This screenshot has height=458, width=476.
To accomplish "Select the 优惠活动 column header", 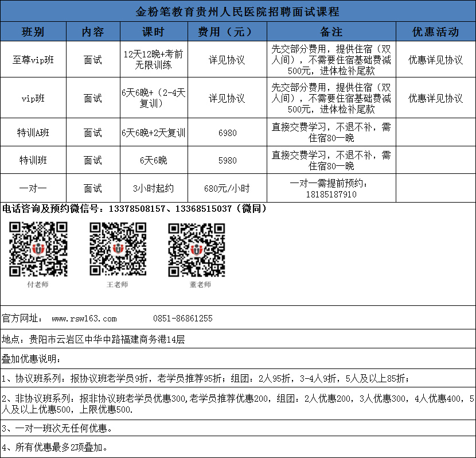I will pos(435,32).
